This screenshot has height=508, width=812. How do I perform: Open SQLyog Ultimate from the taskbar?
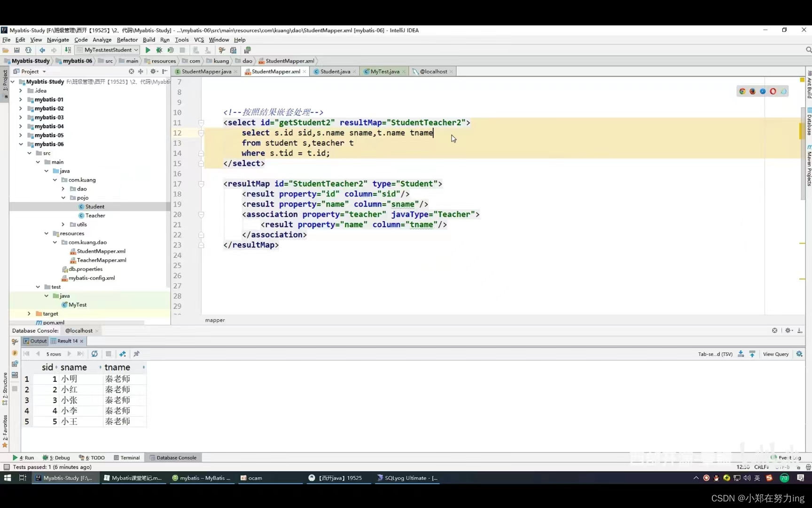407,478
